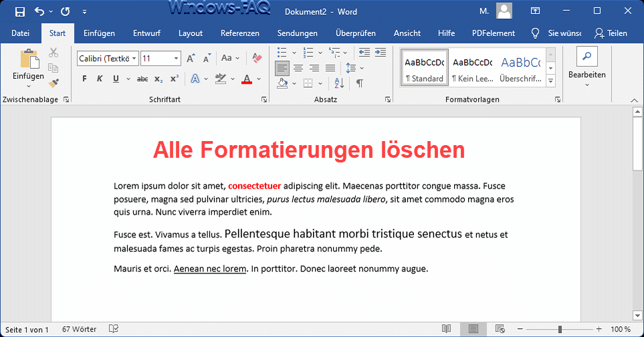The width and height of the screenshot is (644, 337).
Task: Show or hide paragraph marks ¶
Action: (359, 83)
